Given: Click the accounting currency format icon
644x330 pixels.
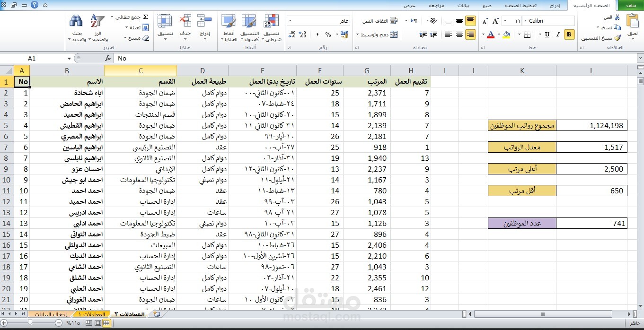Looking at the screenshot, I should (344, 35).
